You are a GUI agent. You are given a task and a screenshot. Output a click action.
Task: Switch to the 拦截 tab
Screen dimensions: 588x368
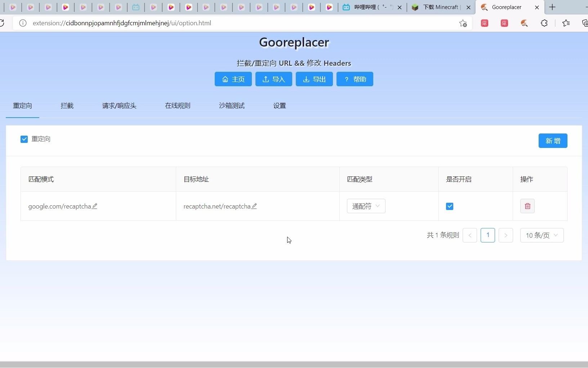[x=67, y=106]
